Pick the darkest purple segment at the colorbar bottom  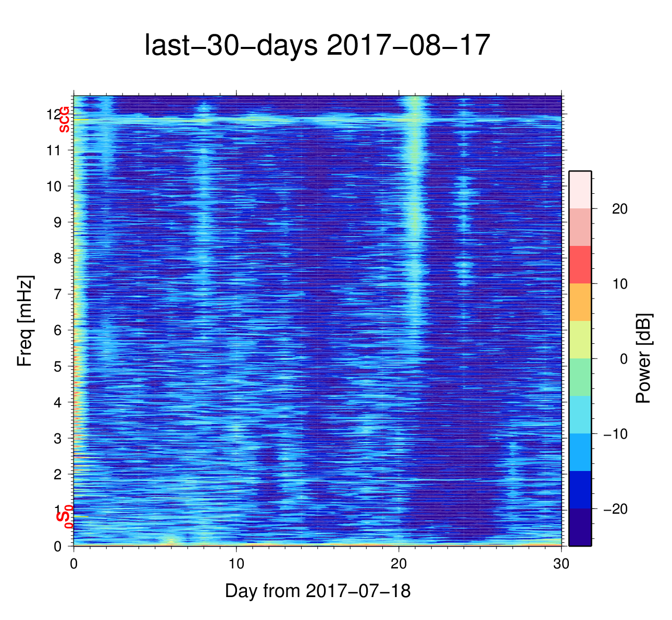(580, 527)
